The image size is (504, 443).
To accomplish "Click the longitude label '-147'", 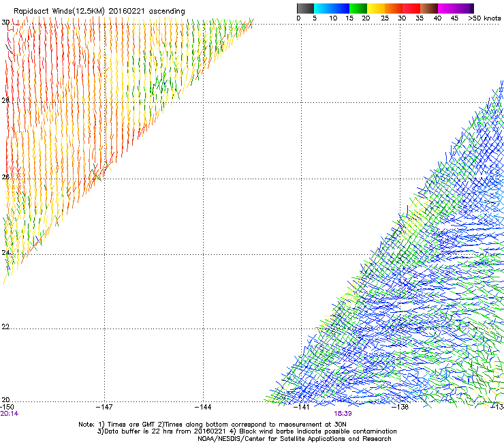I will [x=104, y=407].
